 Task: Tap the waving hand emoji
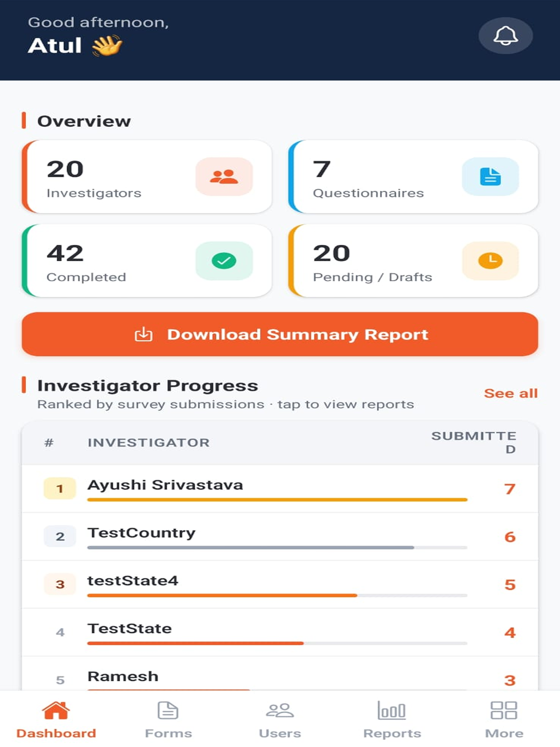coord(107,46)
